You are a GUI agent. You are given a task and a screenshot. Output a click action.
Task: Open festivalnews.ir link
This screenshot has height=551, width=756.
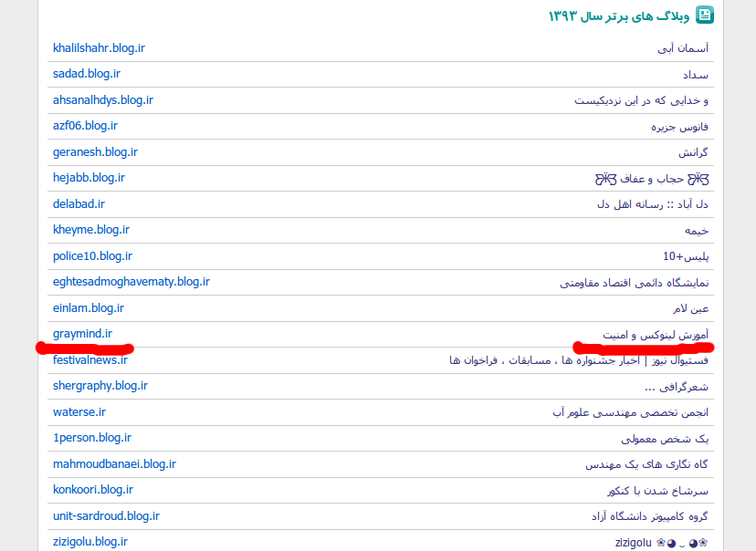pyautogui.click(x=90, y=360)
